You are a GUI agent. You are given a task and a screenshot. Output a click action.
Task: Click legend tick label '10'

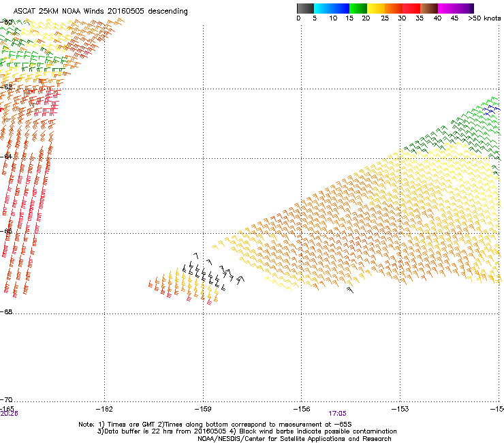pyautogui.click(x=333, y=18)
